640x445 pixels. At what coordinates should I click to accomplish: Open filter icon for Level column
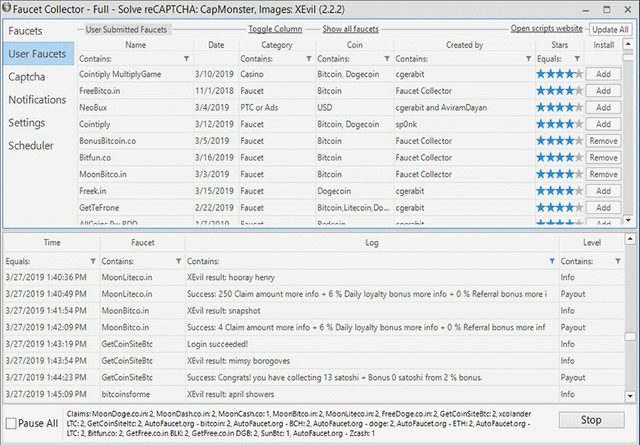618,261
